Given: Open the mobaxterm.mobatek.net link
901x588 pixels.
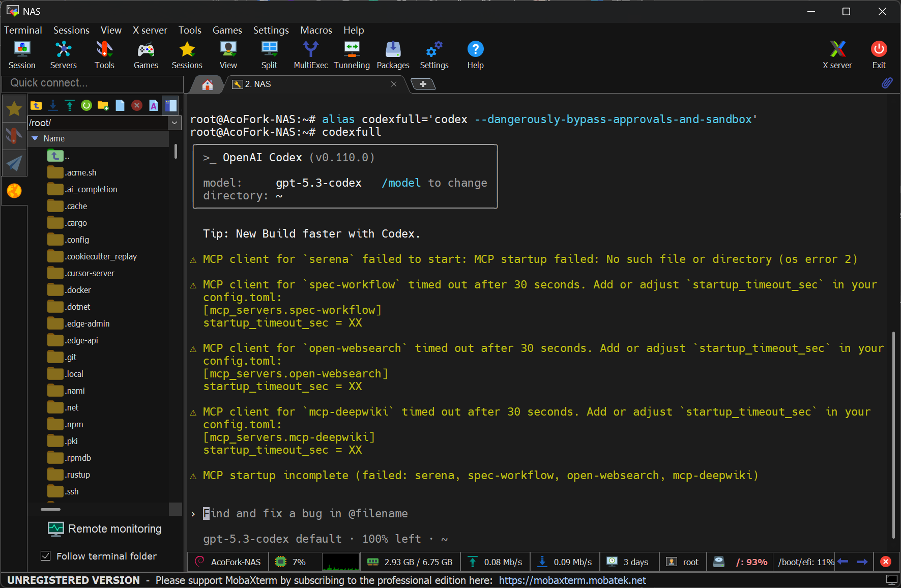Looking at the screenshot, I should (x=572, y=580).
